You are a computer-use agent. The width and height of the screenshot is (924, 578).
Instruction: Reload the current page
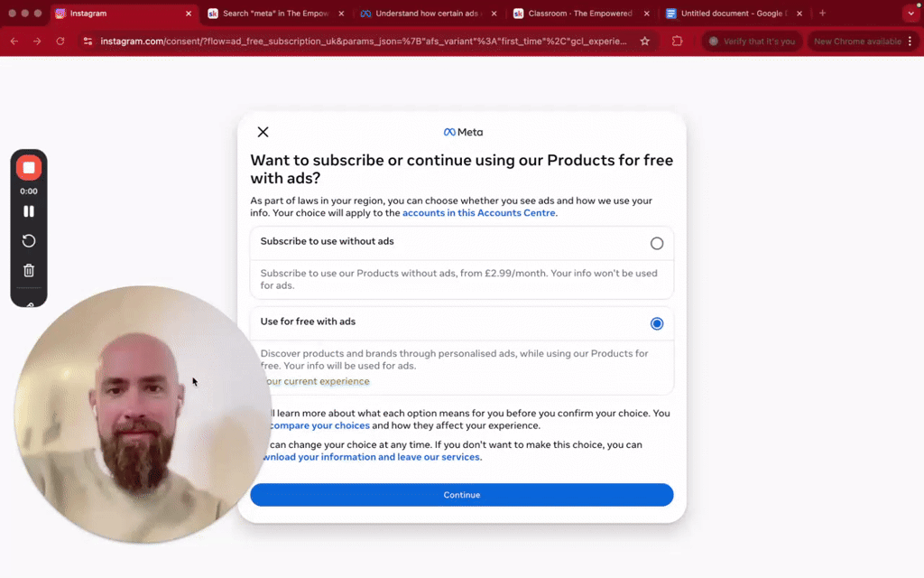pos(60,42)
